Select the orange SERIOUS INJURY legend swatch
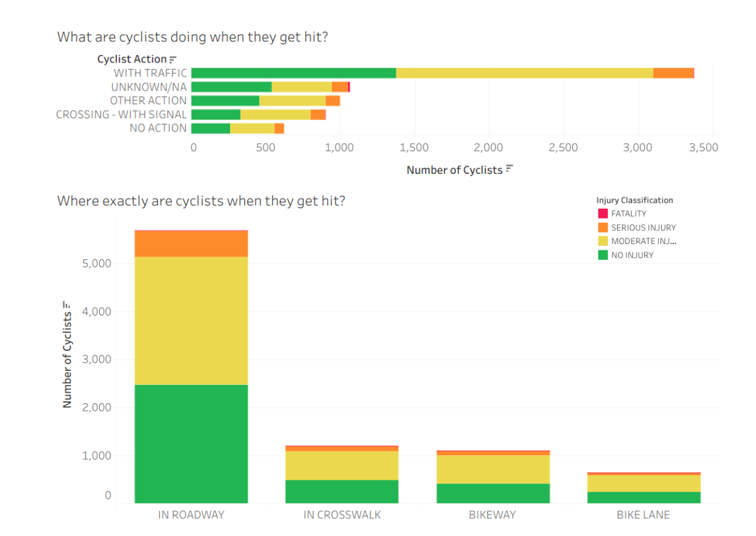This screenshot has height=536, width=756. [x=602, y=228]
